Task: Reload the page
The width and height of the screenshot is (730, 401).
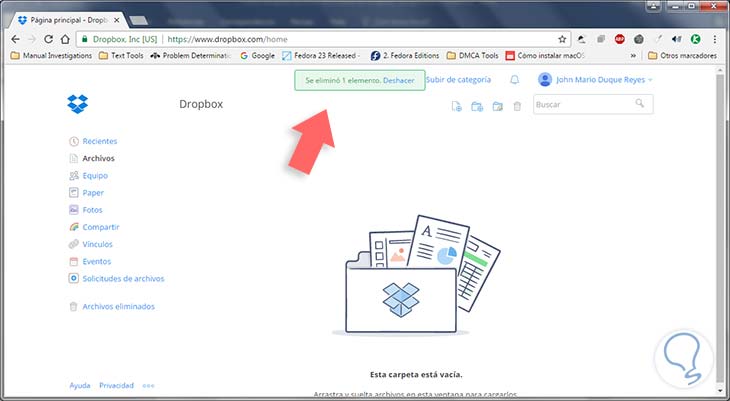Action: point(48,39)
